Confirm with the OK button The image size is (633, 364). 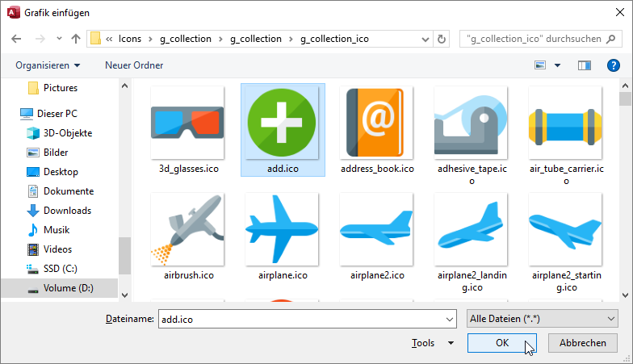502,343
